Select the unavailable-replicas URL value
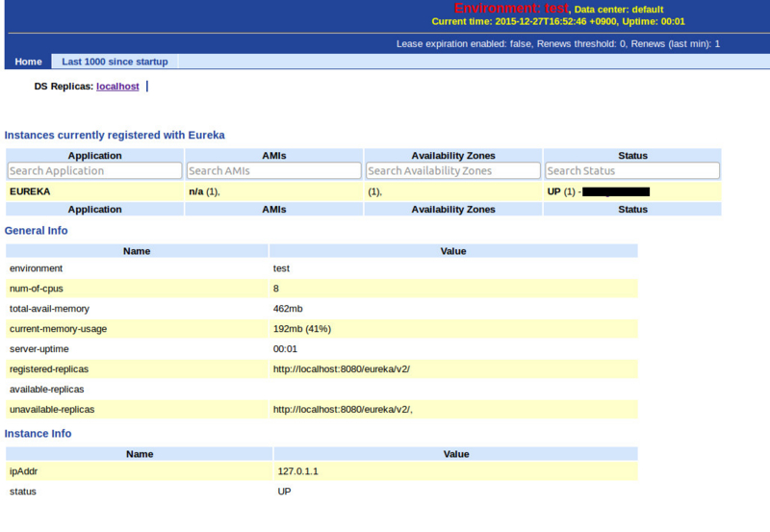The height and width of the screenshot is (532, 770). (343, 409)
